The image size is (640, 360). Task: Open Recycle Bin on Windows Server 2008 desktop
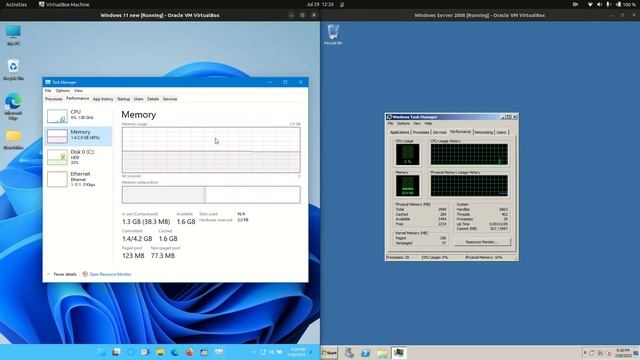click(333, 34)
